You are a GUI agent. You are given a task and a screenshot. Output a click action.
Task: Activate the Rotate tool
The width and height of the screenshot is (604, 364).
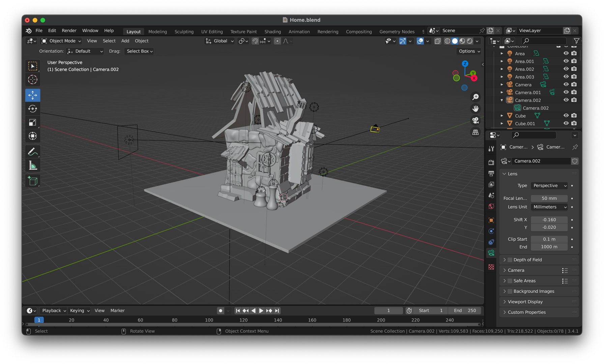tap(33, 109)
